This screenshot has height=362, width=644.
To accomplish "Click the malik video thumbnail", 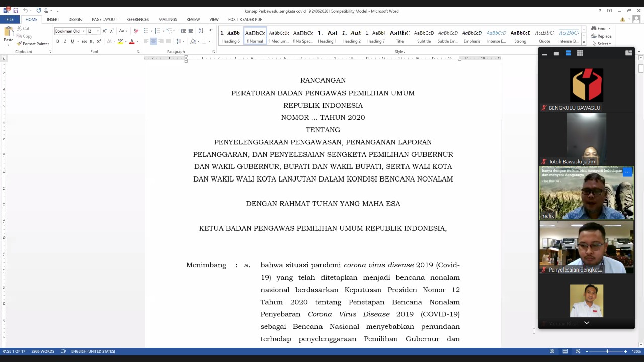I will [x=587, y=193].
